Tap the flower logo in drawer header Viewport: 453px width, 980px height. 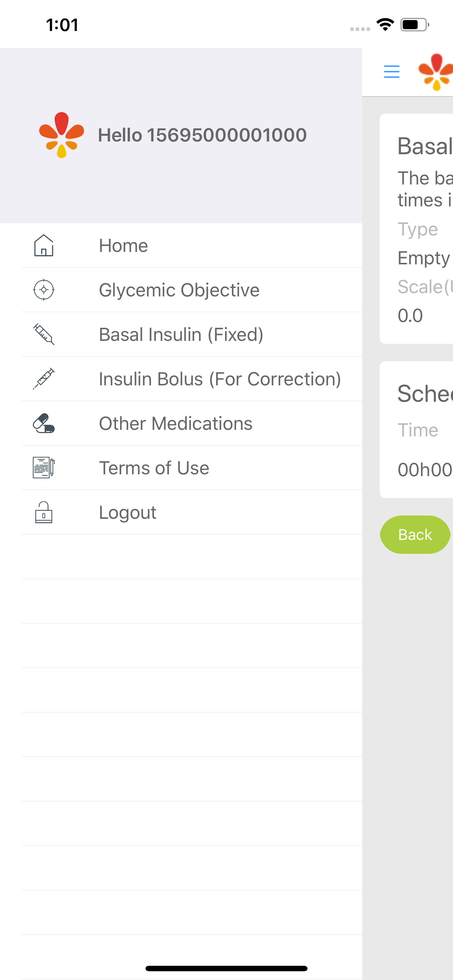click(61, 135)
